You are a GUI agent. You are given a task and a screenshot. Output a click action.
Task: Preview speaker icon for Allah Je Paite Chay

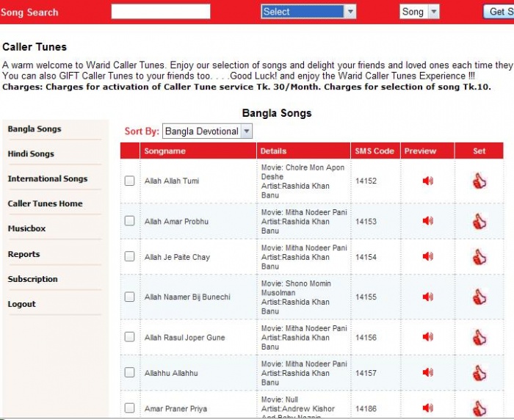[x=427, y=256]
